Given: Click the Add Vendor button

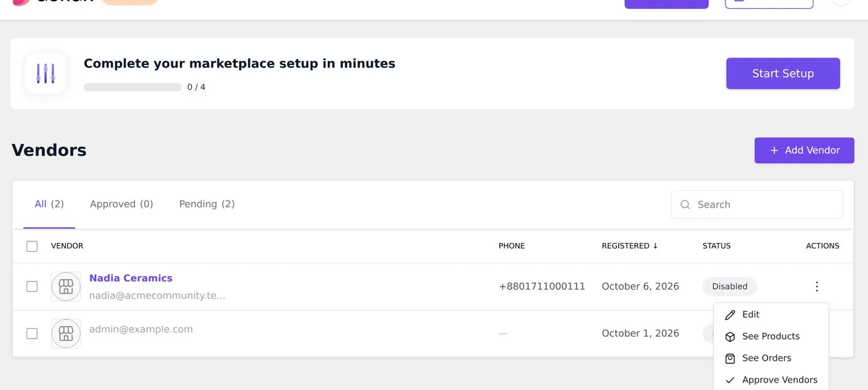Looking at the screenshot, I should [x=804, y=151].
